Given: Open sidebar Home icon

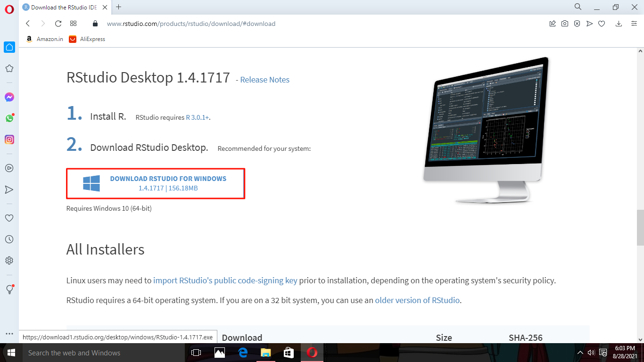Looking at the screenshot, I should 9,47.
